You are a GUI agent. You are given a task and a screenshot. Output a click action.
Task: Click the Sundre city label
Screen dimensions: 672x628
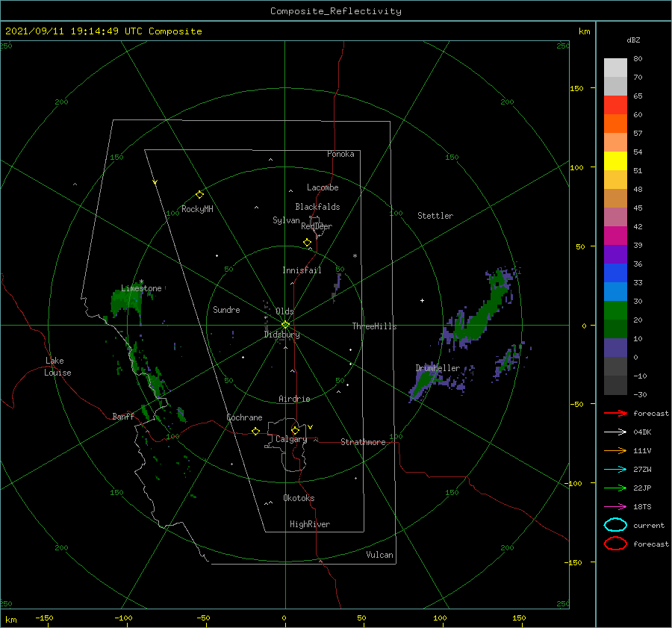coord(226,309)
